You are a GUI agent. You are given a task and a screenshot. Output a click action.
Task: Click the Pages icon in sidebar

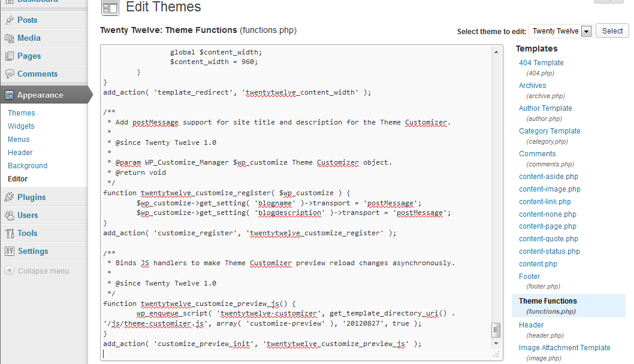pos(10,56)
